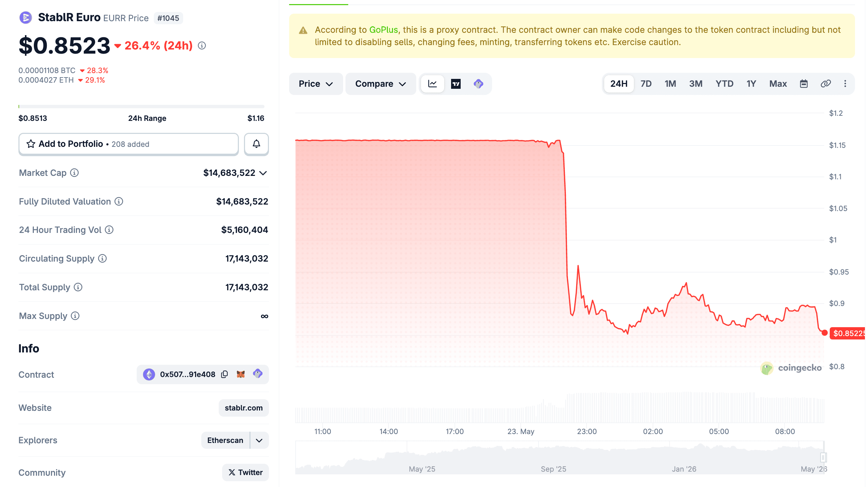Open the Compare dropdown
This screenshot has height=487, width=868.
[x=381, y=84]
